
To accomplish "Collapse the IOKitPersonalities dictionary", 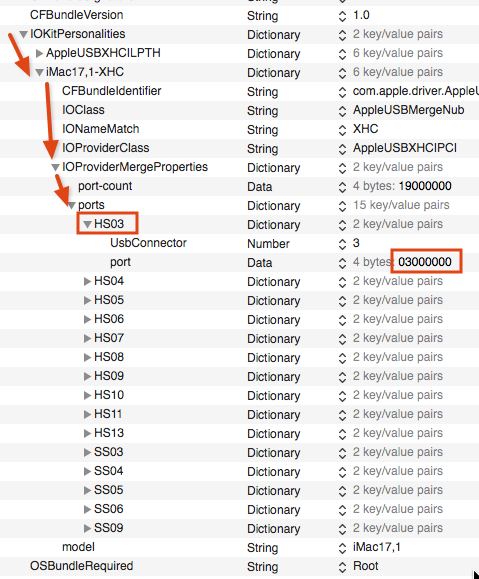I will pos(23,34).
